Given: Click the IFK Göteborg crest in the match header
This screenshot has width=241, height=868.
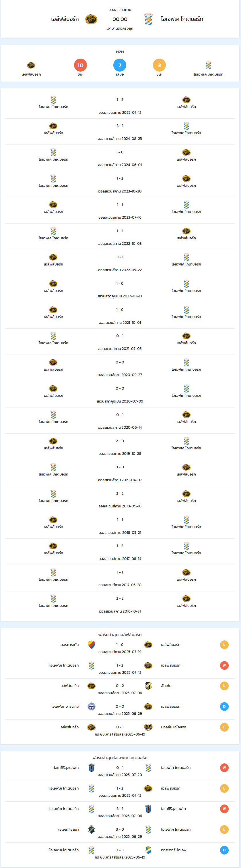Looking at the screenshot, I should tap(148, 19).
